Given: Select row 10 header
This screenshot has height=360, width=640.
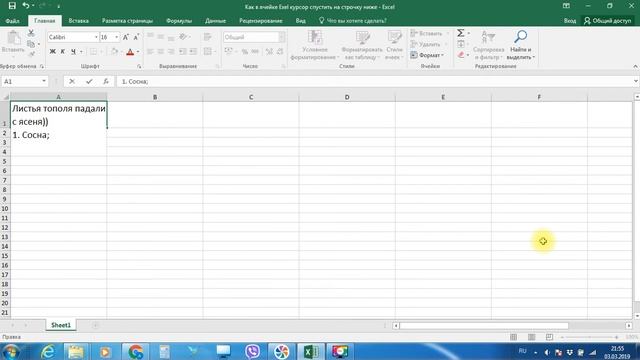Looking at the screenshot, I should pos(5,209).
